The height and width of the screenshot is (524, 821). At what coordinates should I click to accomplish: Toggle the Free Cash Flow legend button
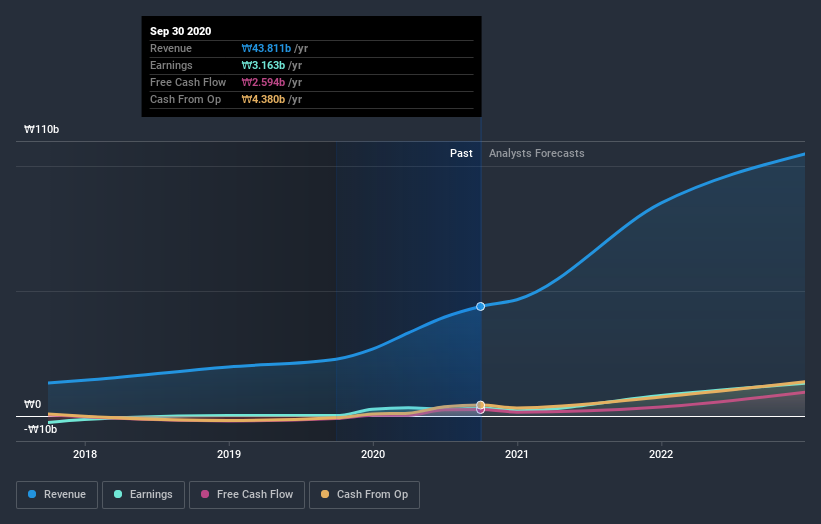247,495
